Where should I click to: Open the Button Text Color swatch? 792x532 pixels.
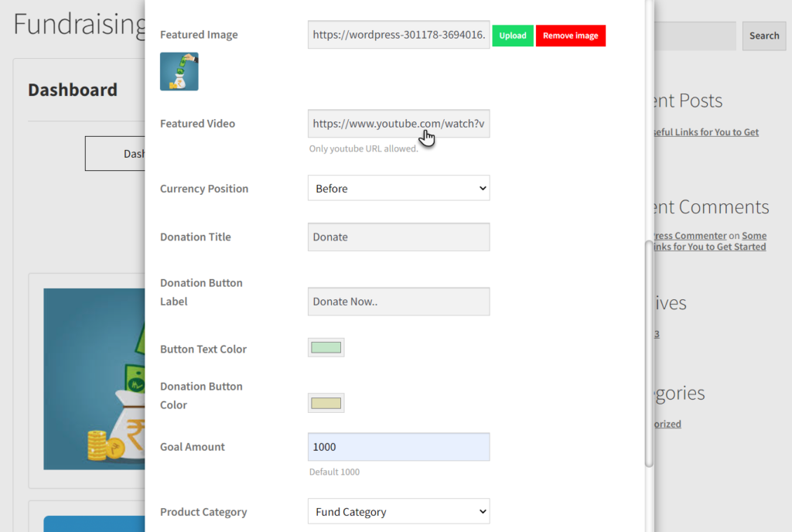pyautogui.click(x=326, y=348)
